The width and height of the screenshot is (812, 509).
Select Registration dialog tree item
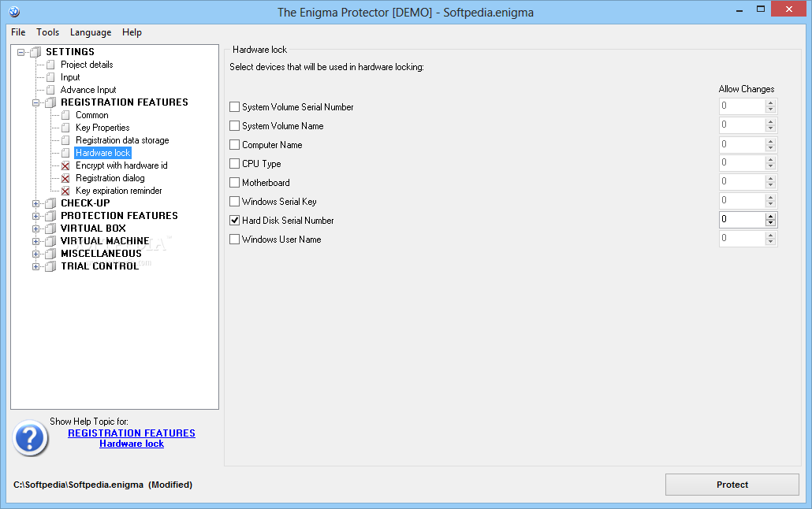point(110,178)
